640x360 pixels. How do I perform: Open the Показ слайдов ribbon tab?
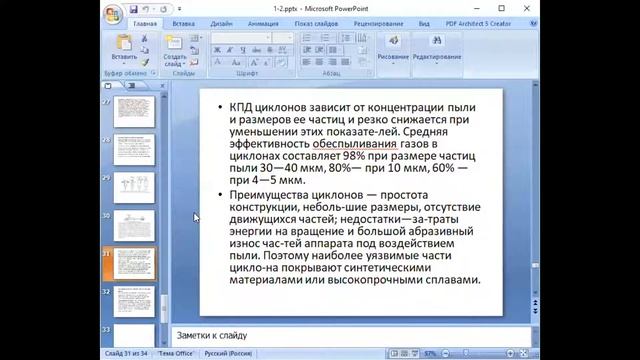pos(316,24)
